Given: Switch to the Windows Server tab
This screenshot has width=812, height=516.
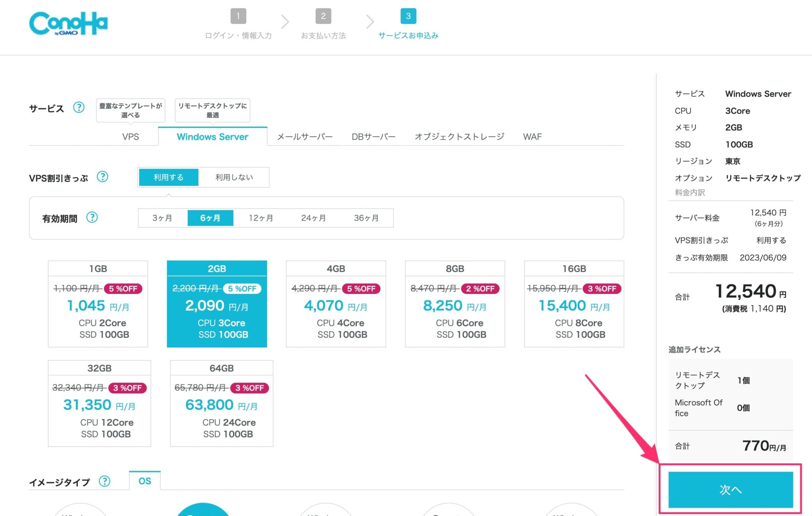Looking at the screenshot, I should point(213,136).
